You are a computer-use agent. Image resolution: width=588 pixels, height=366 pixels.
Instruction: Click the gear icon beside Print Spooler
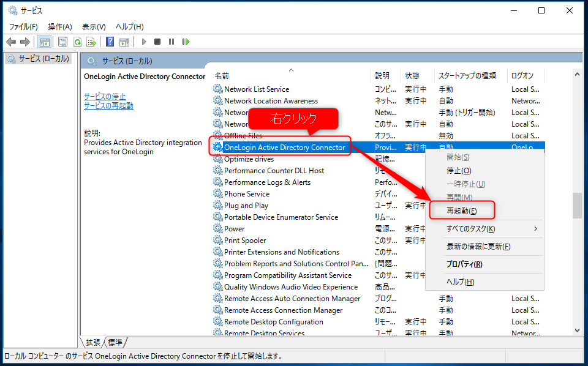[x=218, y=240]
